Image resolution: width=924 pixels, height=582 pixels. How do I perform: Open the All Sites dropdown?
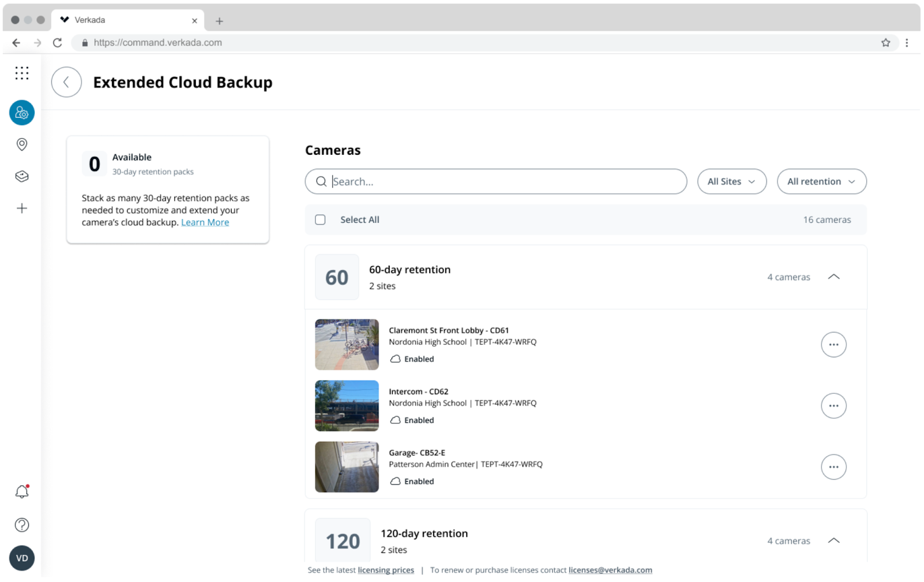[x=731, y=182]
